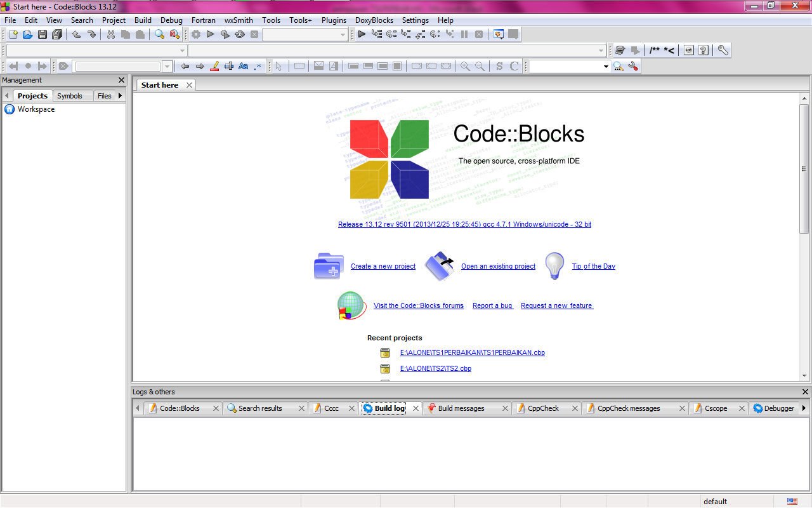812x508 pixels.
Task: Open DoxyBlocks preferences wrench icon
Action: [x=723, y=50]
